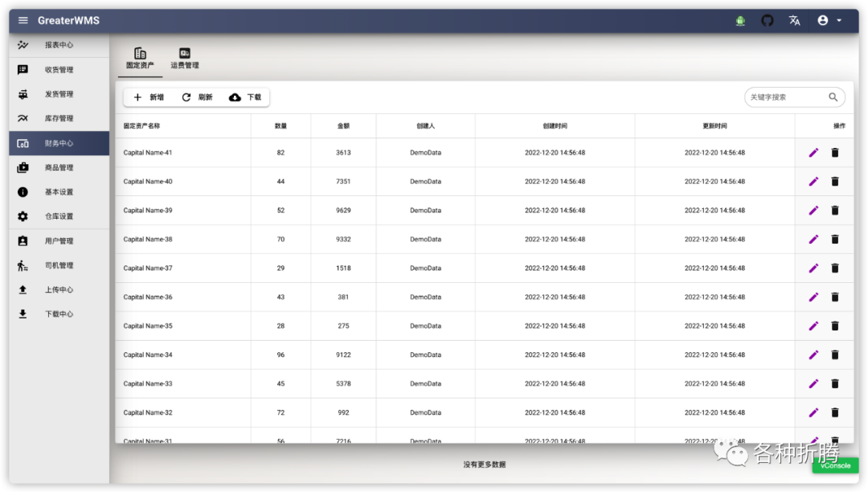This screenshot has width=868, height=492.
Task: Edit Capital Name-36 with pencil icon
Action: point(813,297)
